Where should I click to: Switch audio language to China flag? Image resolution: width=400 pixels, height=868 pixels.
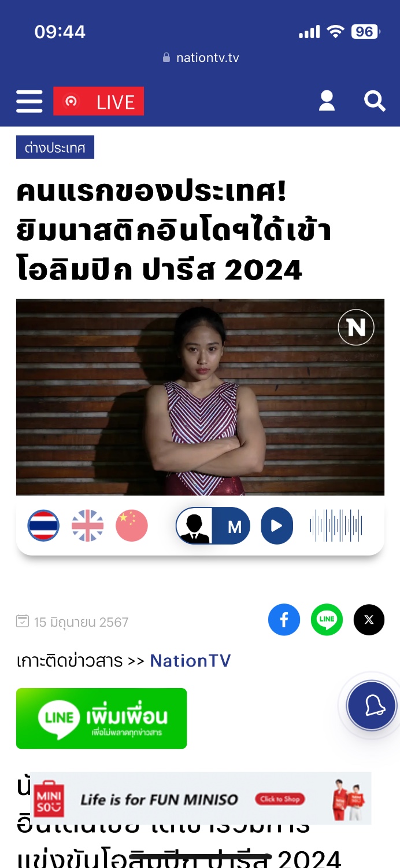(132, 525)
